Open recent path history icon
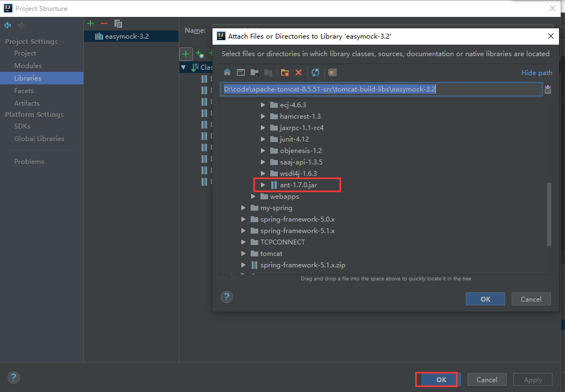The image size is (565, 392). (548, 89)
